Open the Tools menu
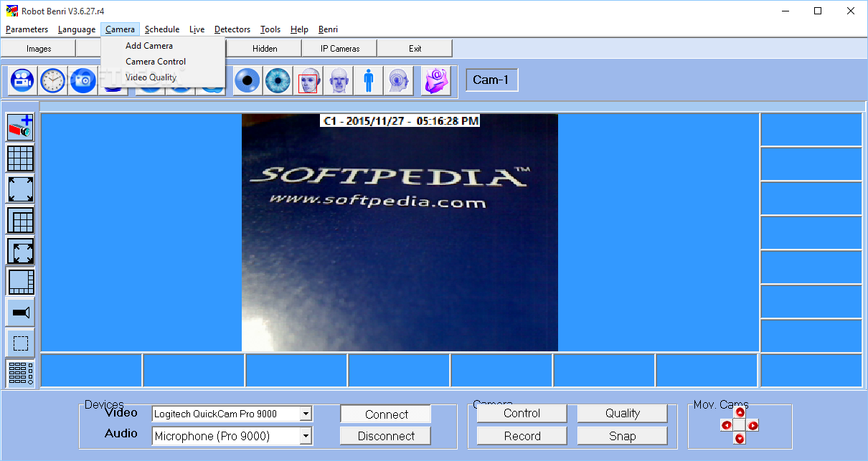This screenshot has width=868, height=461. pyautogui.click(x=270, y=29)
